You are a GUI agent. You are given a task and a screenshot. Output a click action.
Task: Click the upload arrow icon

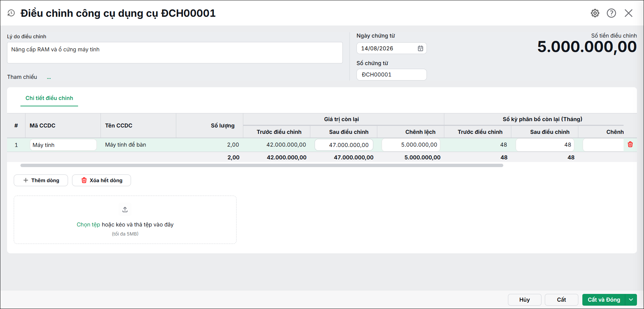click(x=125, y=209)
